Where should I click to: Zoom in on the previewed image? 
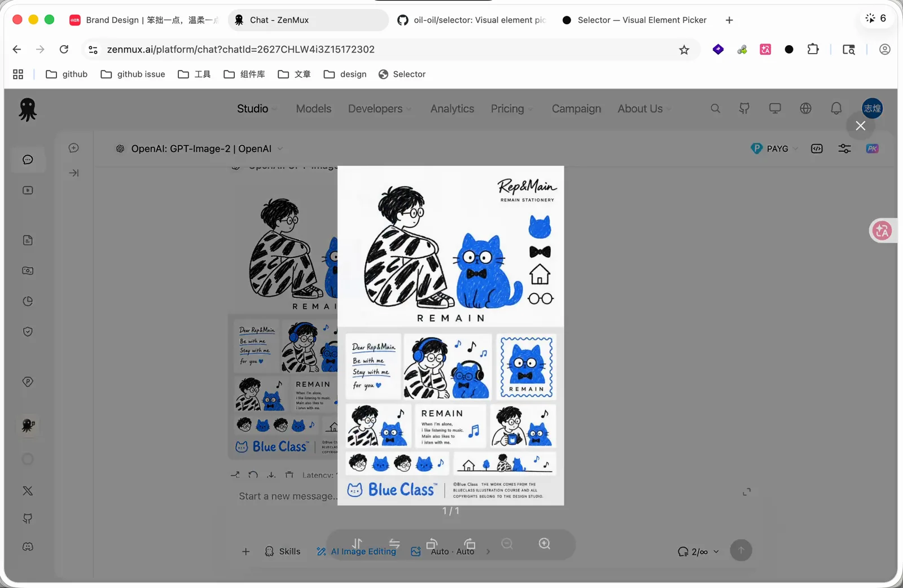pyautogui.click(x=545, y=543)
